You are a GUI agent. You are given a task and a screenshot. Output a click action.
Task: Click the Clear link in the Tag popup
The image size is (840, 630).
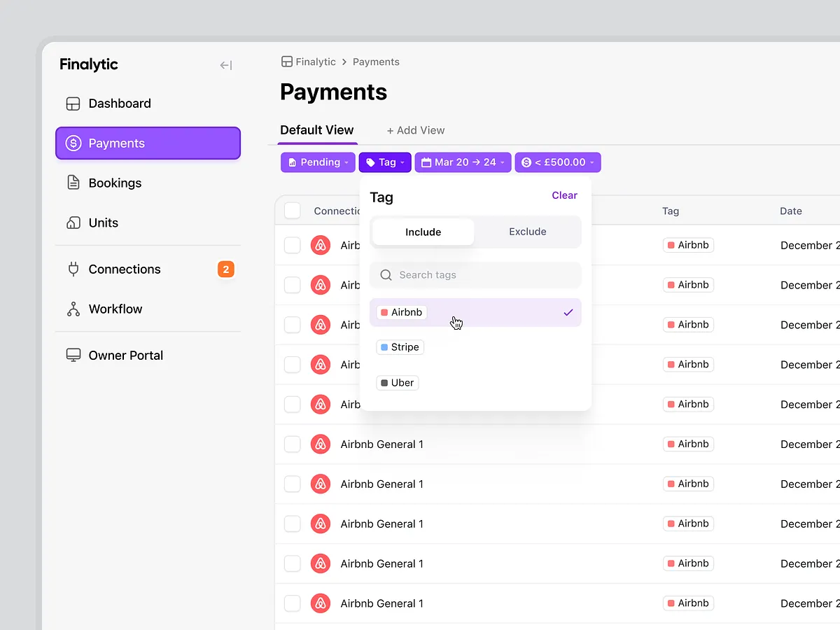tap(564, 195)
